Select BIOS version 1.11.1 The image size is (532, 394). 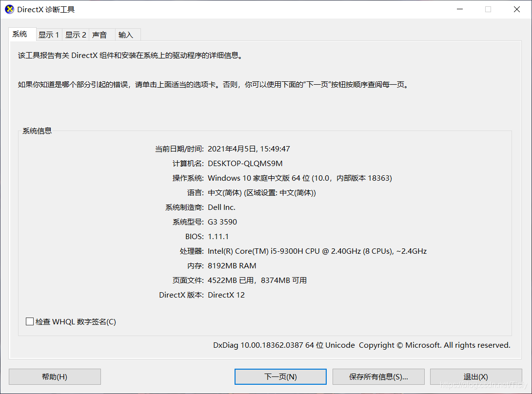point(218,237)
